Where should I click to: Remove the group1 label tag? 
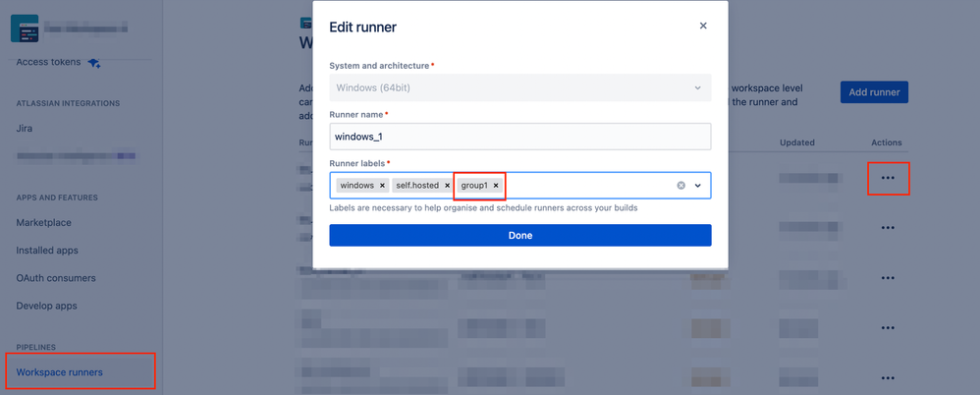496,186
